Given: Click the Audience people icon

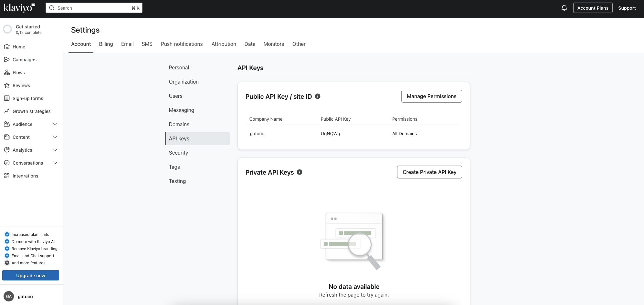Looking at the screenshot, I should (x=7, y=124).
